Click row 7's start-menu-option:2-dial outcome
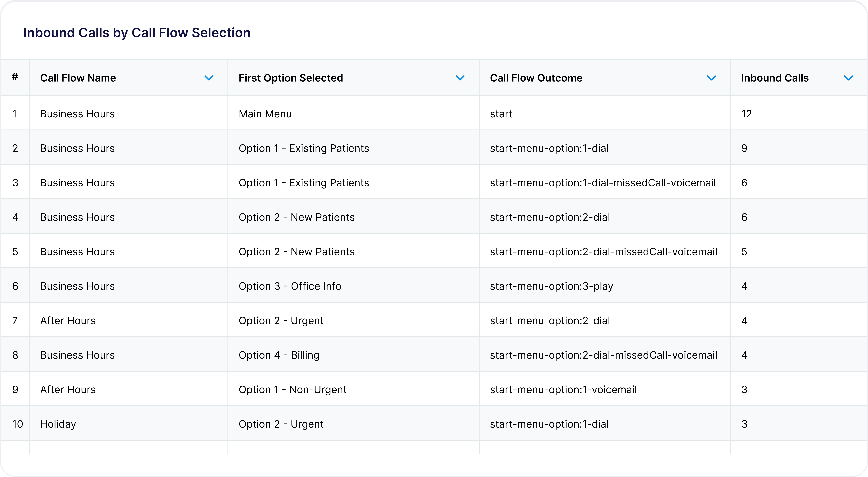Image resolution: width=868 pixels, height=477 pixels. click(x=550, y=321)
